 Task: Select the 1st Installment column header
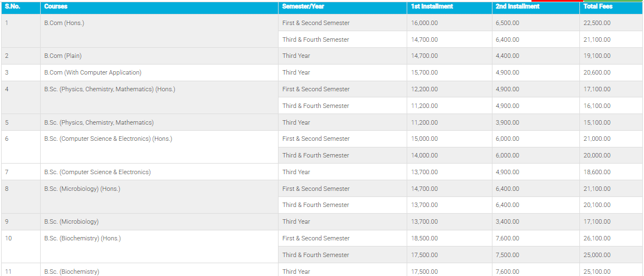click(432, 7)
